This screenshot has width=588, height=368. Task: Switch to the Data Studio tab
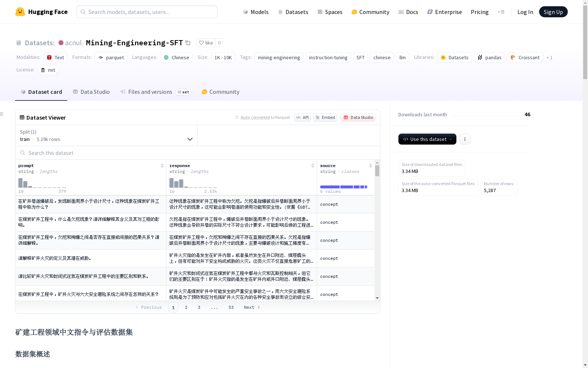91,92
